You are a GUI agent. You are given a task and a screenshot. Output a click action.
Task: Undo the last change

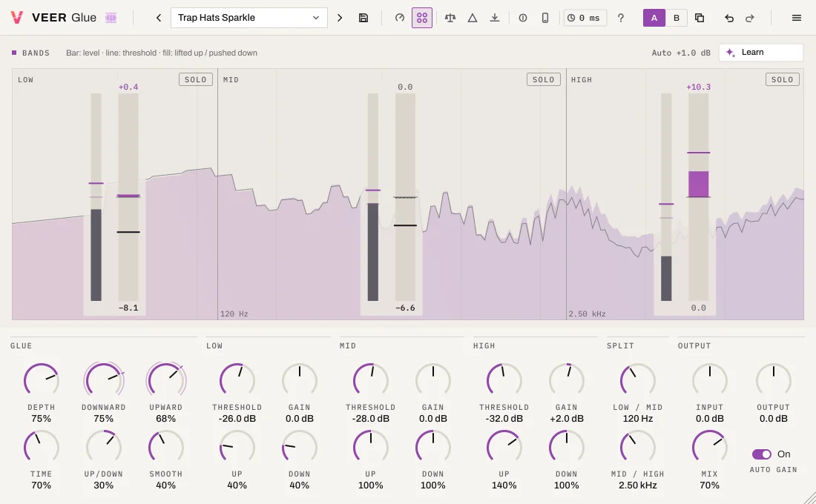pos(729,18)
